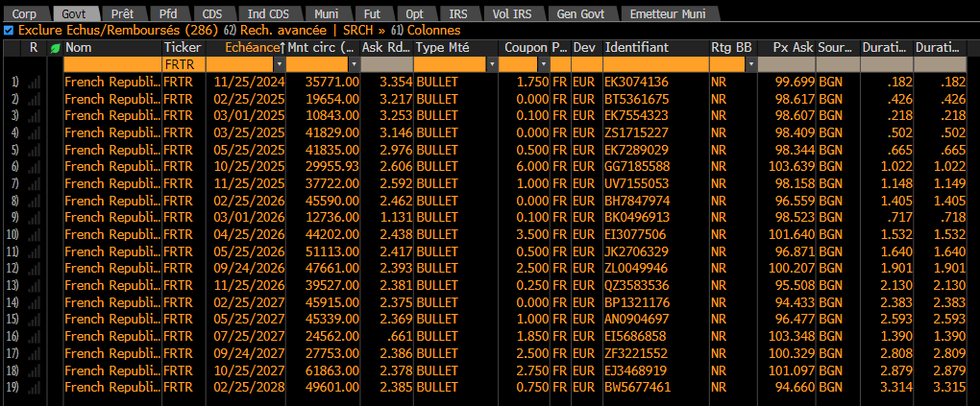Click the bar chart icon in row 5
The height and width of the screenshot is (406, 980).
click(x=34, y=150)
